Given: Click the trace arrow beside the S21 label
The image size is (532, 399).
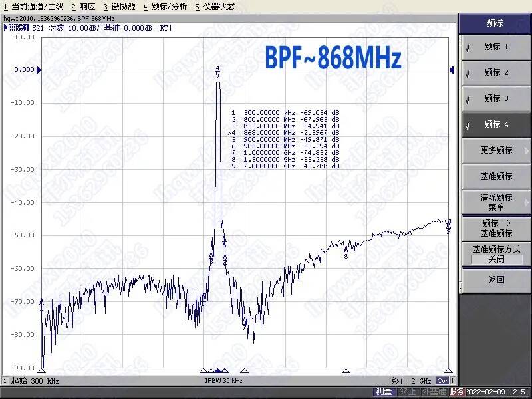Looking at the screenshot, I should click(4, 28).
